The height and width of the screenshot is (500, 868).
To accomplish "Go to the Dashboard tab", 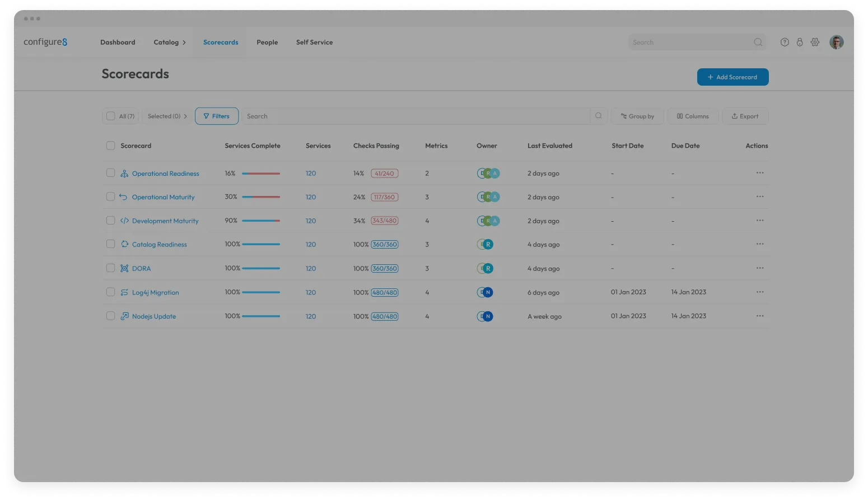I will click(118, 43).
